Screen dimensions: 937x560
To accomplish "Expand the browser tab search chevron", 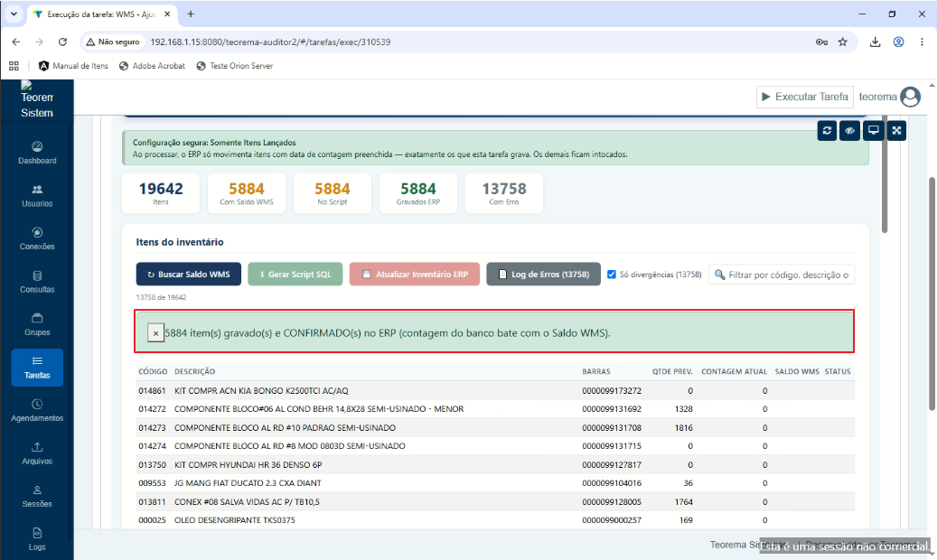I will pyautogui.click(x=14, y=14).
